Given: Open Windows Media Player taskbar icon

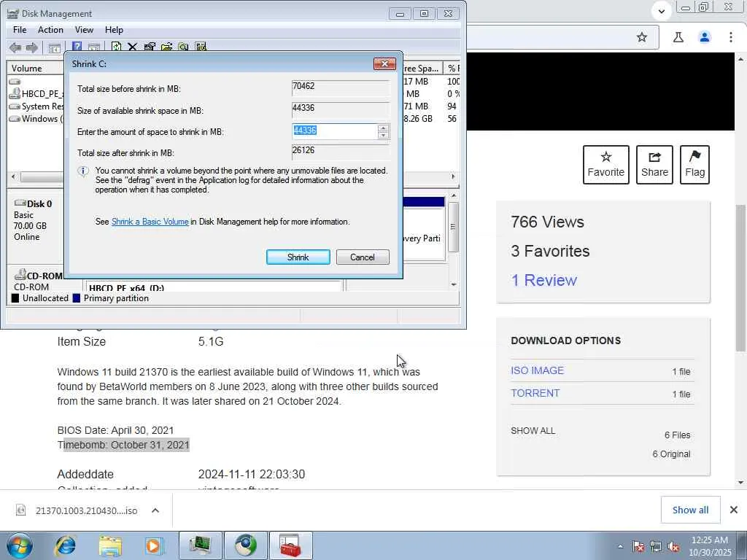Looking at the screenshot, I should point(154,545).
